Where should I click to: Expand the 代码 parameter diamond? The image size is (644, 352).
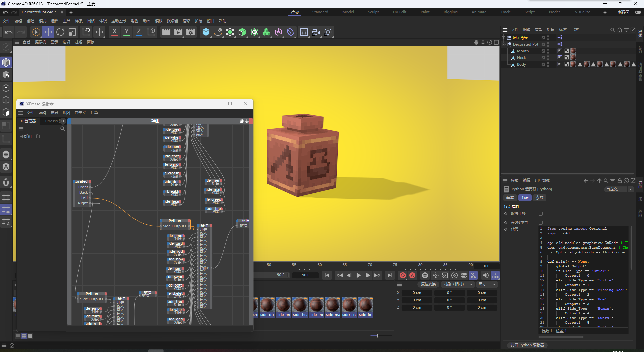pyautogui.click(x=506, y=229)
